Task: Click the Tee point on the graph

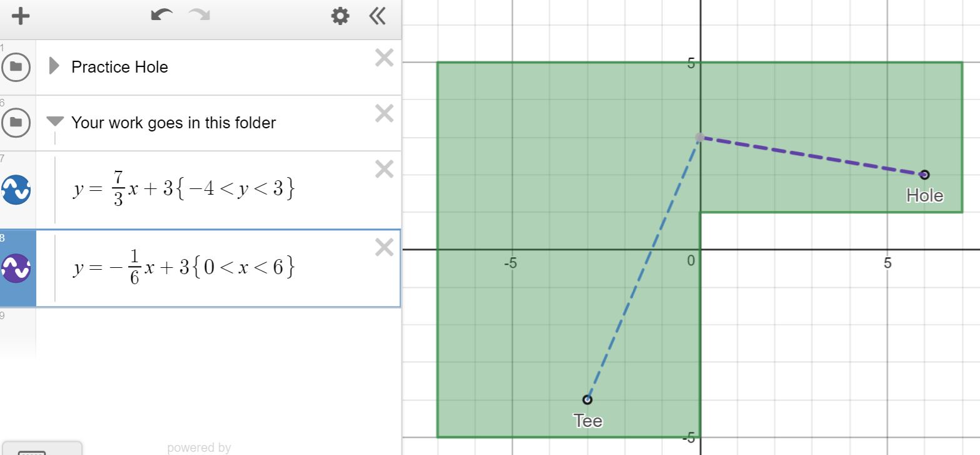Action: tap(587, 399)
